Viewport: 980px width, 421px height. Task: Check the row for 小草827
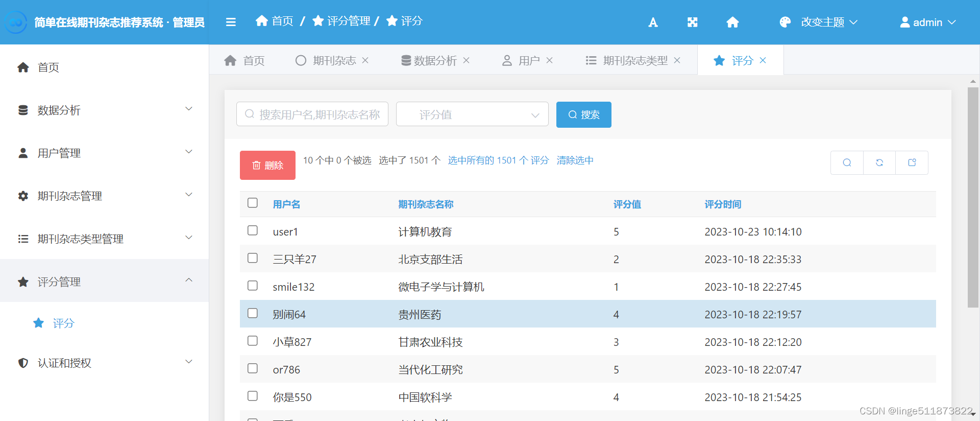point(253,341)
